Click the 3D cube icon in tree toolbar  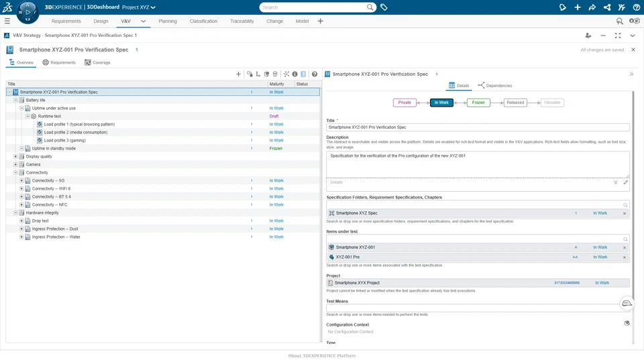pyautogui.click(x=266, y=74)
